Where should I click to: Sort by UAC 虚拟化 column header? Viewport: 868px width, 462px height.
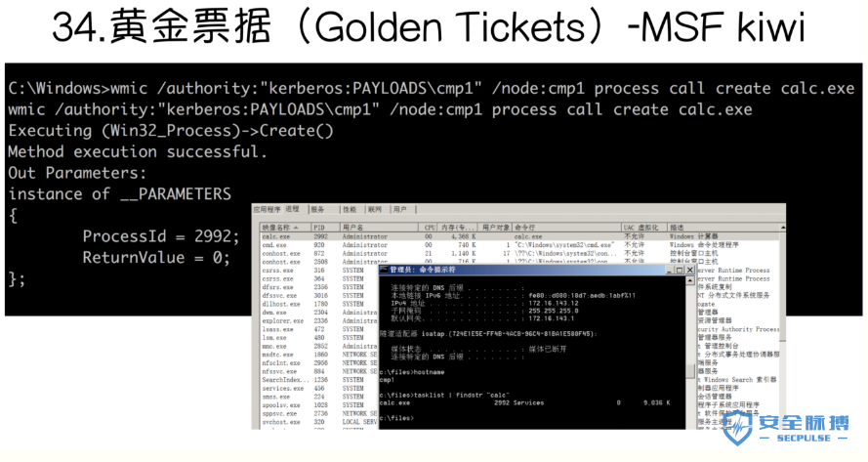(x=643, y=228)
